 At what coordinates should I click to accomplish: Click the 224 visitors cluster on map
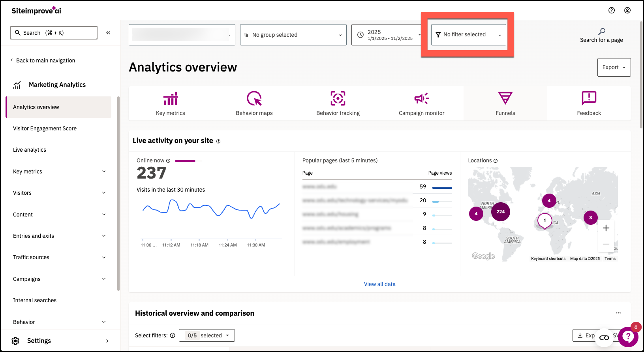pyautogui.click(x=501, y=212)
